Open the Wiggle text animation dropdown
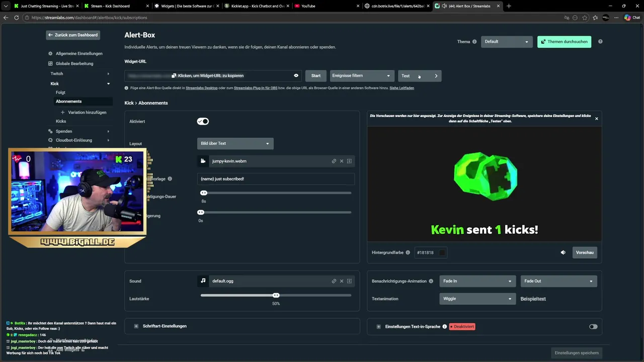 [477, 299]
